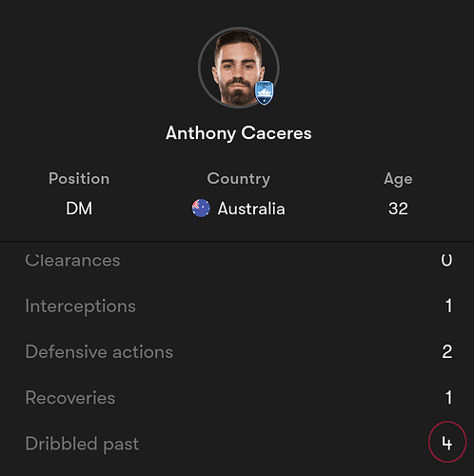
Task: Click the age value 32
Action: point(398,208)
